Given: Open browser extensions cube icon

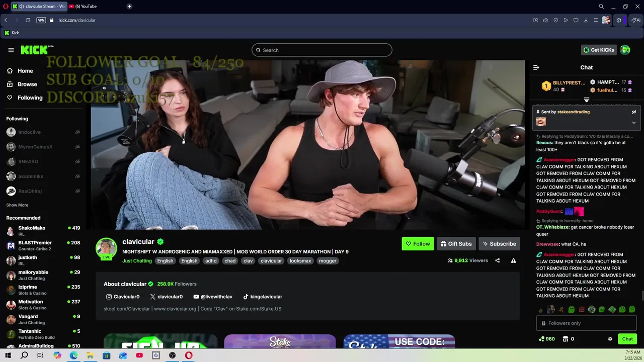Looking at the screenshot, I should [619, 20].
